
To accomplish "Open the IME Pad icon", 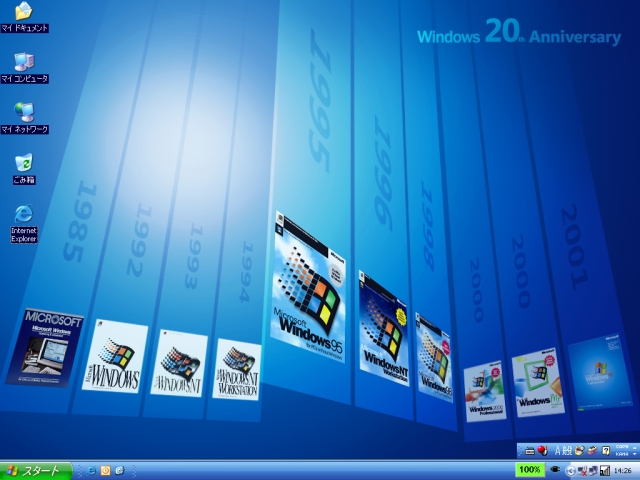I will point(580,451).
